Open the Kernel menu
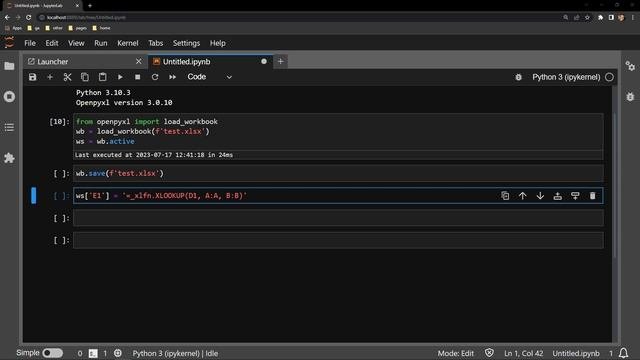The width and height of the screenshot is (640, 360). point(127,43)
